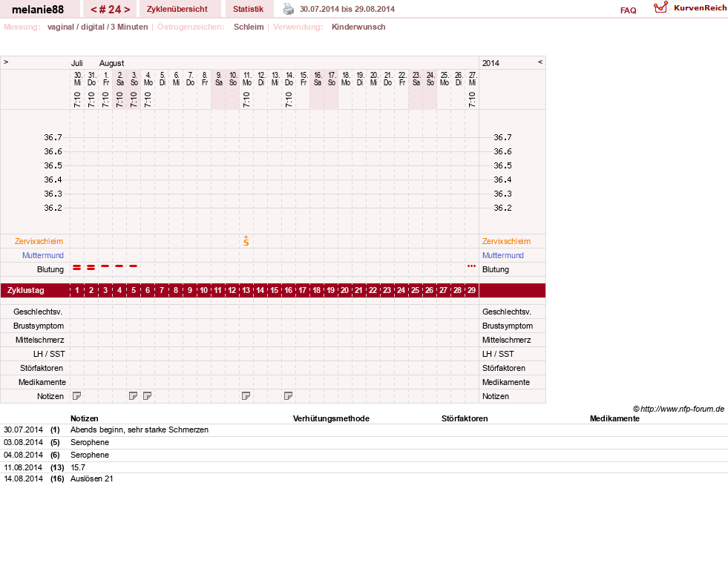The height and width of the screenshot is (566, 728).
Task: Click bleeding marker on cycle day 1
Action: pos(77,267)
